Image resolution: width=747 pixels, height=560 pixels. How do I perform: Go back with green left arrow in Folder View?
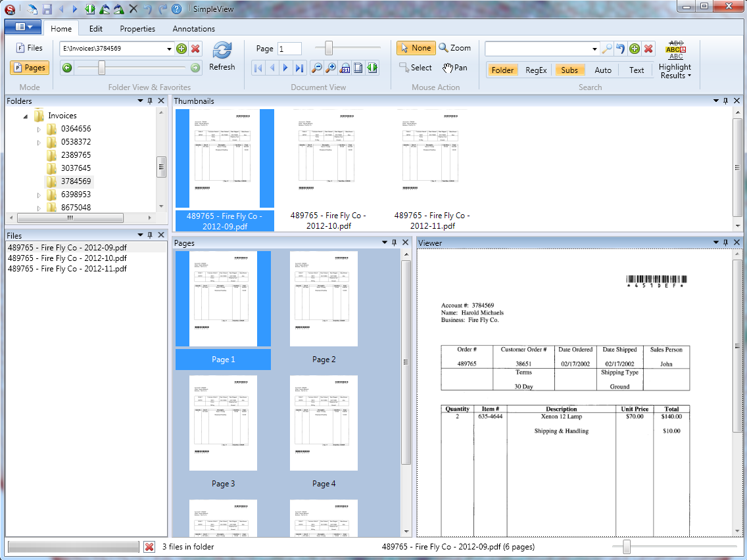coord(66,68)
